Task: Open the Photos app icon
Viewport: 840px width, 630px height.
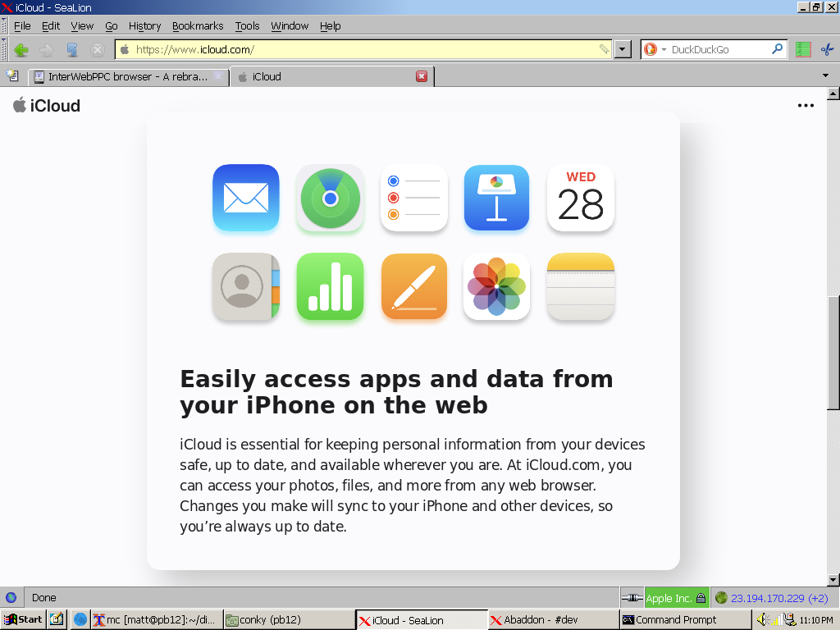Action: click(496, 286)
